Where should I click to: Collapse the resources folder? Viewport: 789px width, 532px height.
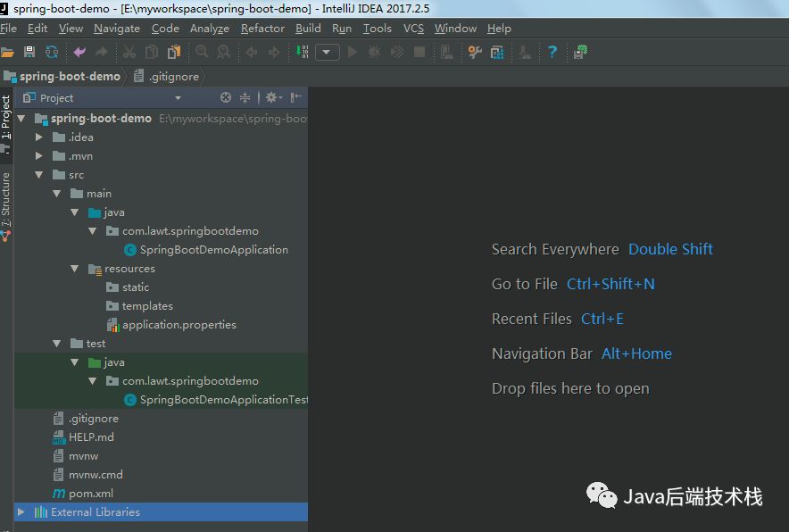coord(74,269)
